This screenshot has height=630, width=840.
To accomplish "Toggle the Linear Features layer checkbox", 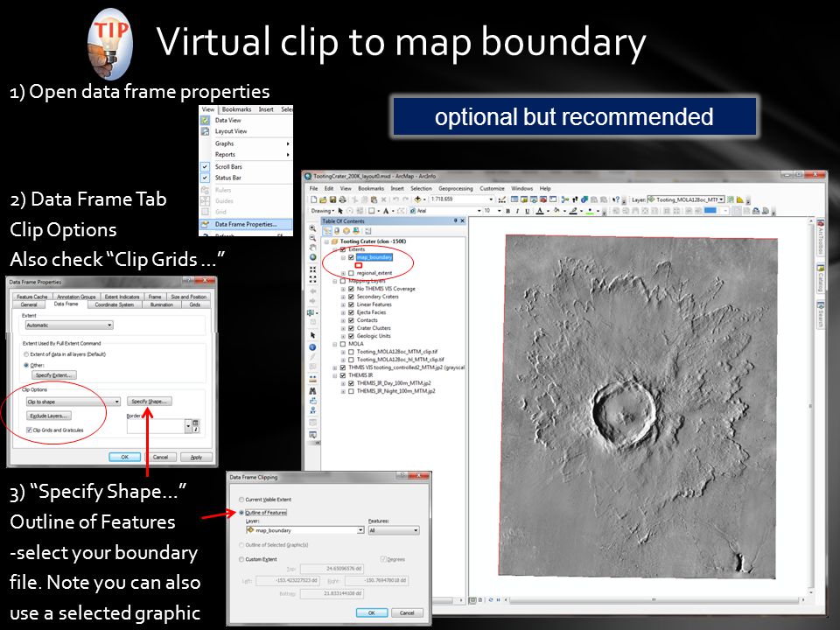I will (351, 304).
